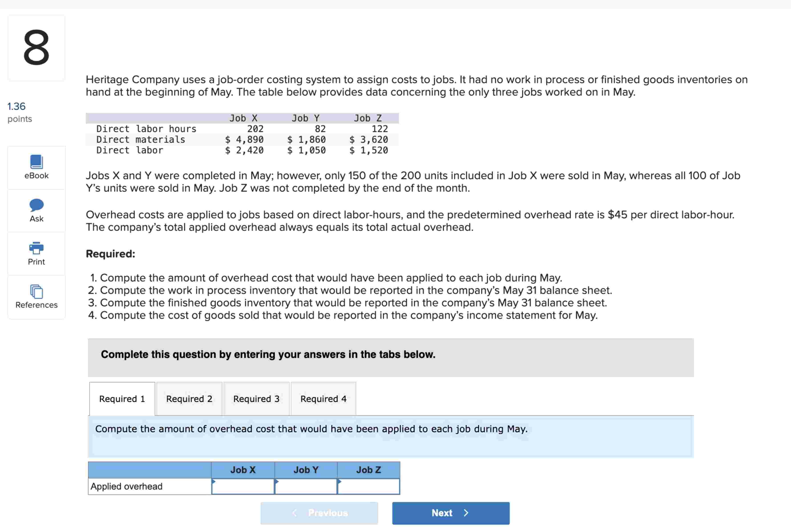Switch to the Required 2 tab
Screen dimensions: 791x532
pos(189,399)
